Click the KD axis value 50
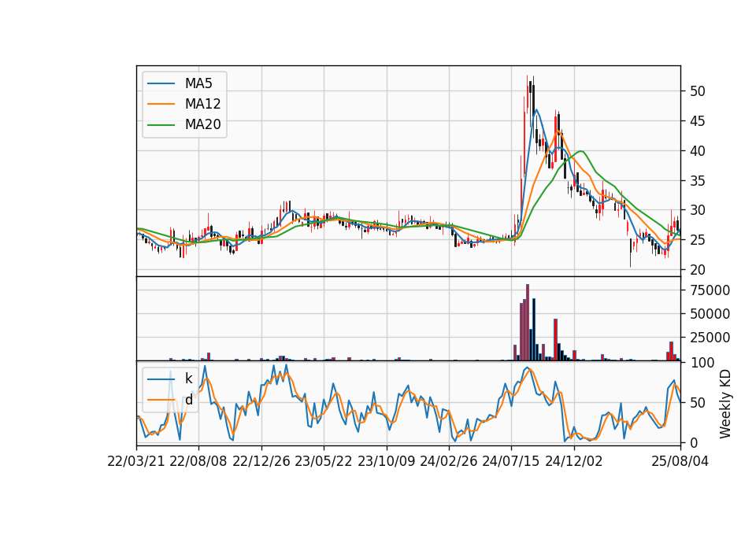The image size is (756, 543). pyautogui.click(x=697, y=402)
